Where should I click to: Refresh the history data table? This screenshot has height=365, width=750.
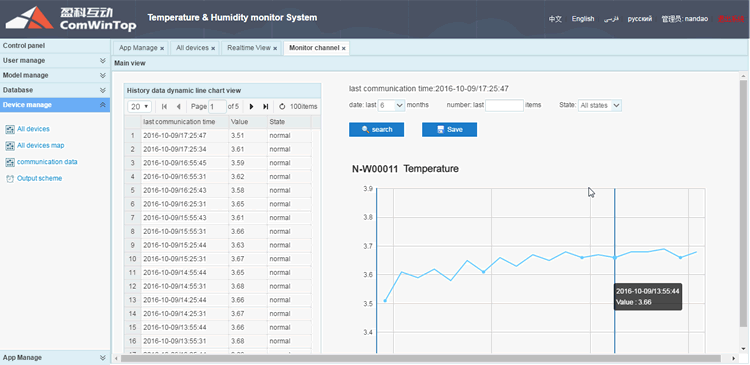click(282, 106)
